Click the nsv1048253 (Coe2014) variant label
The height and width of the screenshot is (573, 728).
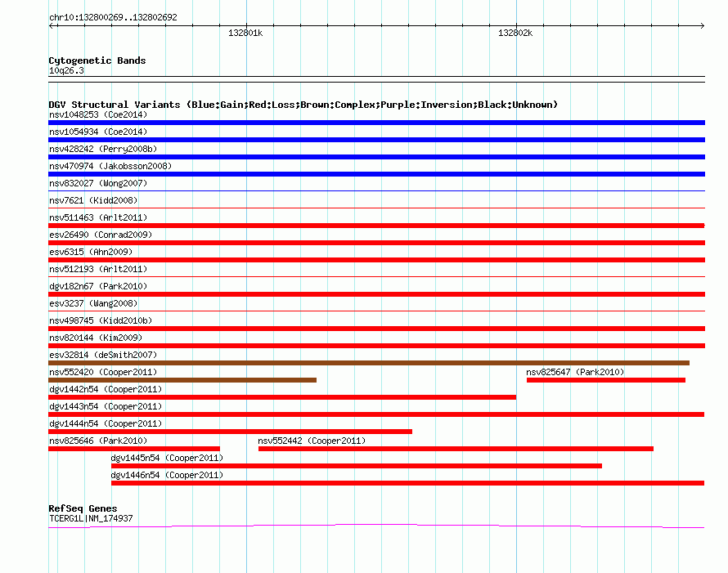pos(98,114)
